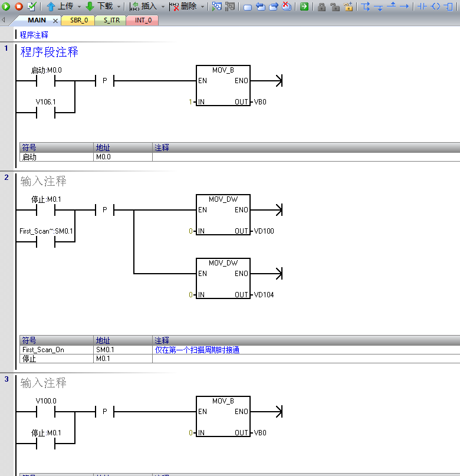
Task: Click the closed padlock lock icon
Action: coord(322,7)
